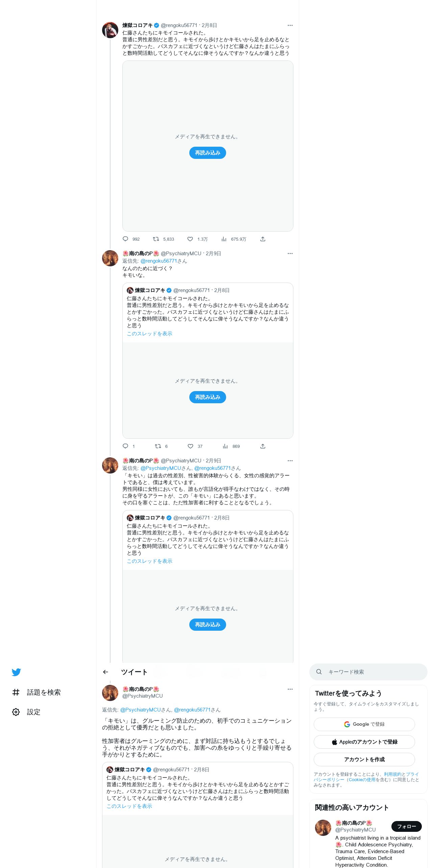This screenshot has width=434, height=868.
Task: Open 設定 settings in the sidebar
Action: tap(26, 712)
